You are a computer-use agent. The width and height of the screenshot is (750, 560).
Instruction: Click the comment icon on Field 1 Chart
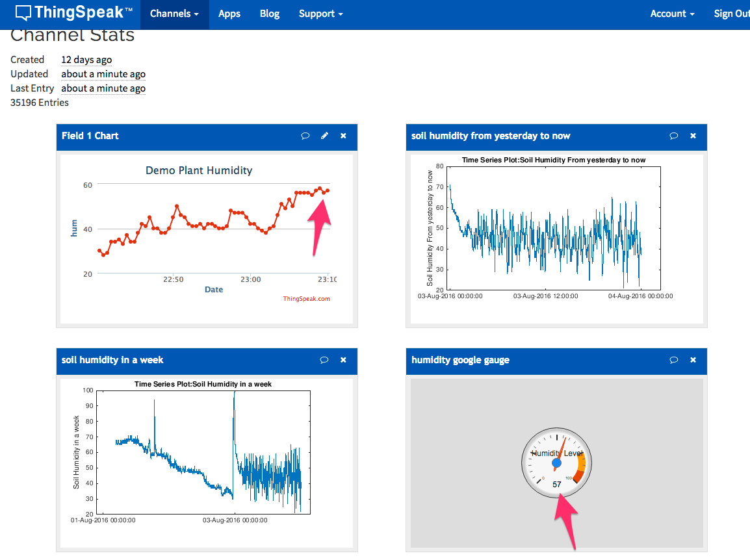305,136
